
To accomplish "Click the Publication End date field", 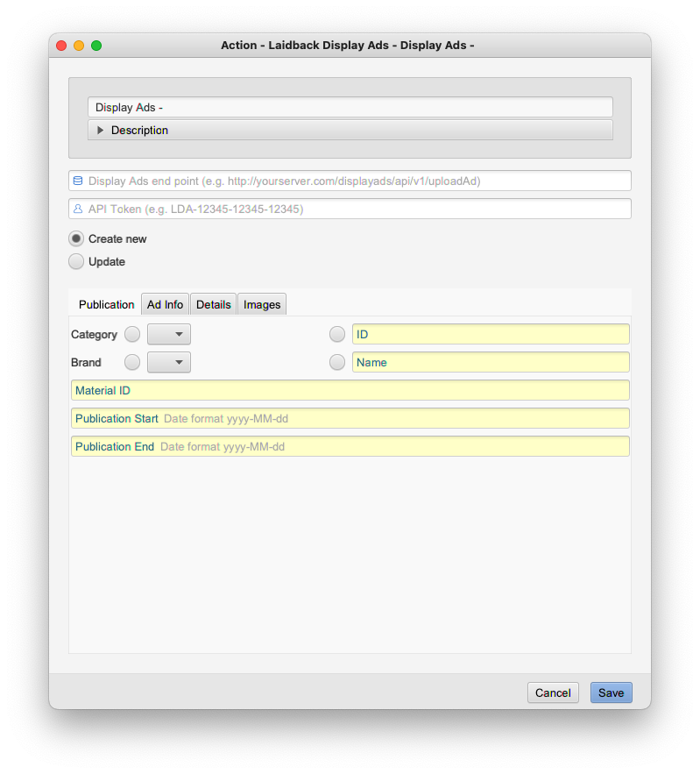I will [x=350, y=447].
